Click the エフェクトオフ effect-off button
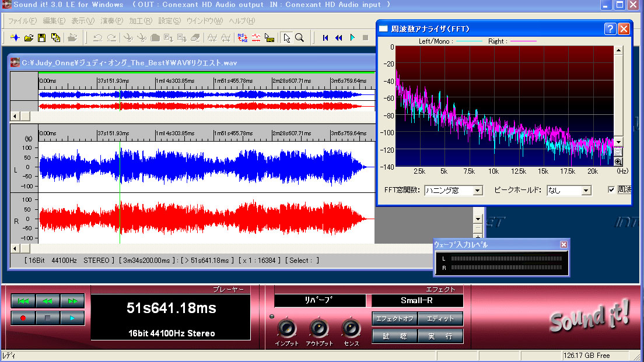The image size is (644, 362). tap(395, 318)
